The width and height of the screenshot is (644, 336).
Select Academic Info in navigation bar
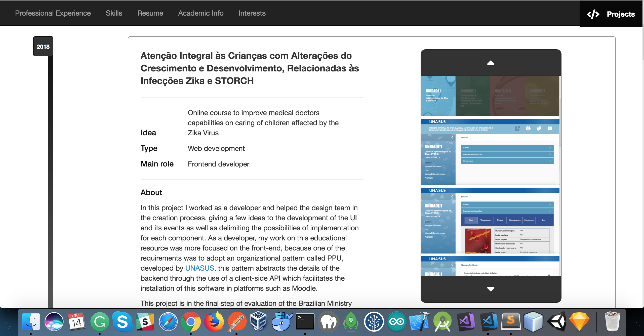pos(201,13)
